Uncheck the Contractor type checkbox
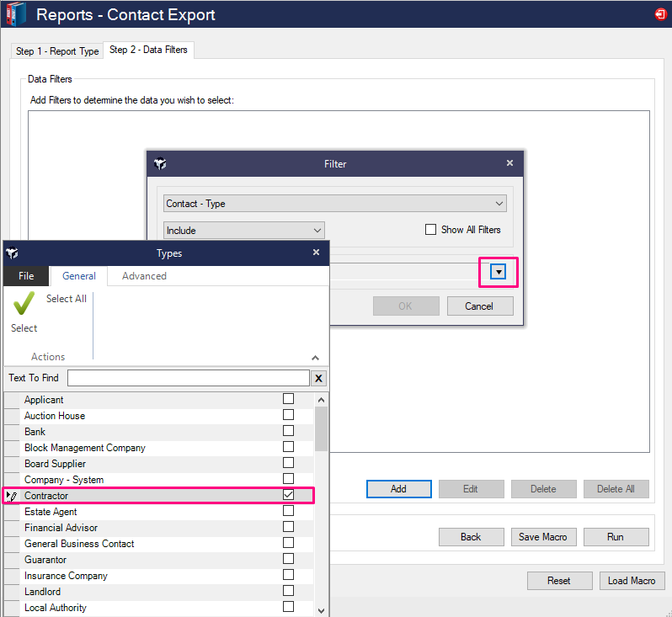Image resolution: width=672 pixels, height=617 pixels. 289,496
